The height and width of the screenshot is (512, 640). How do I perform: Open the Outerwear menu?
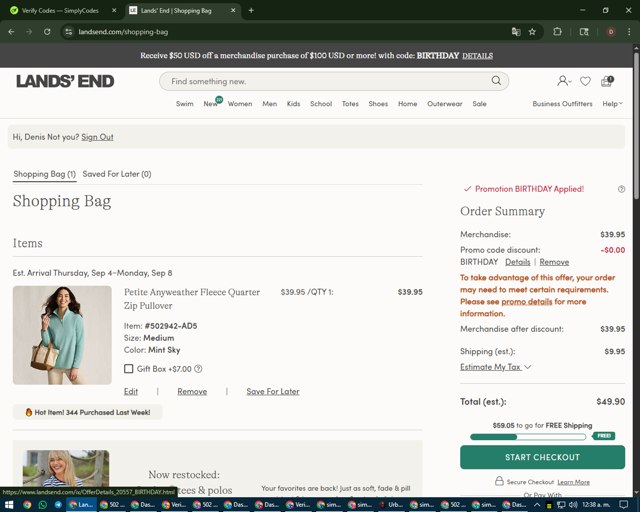pos(444,104)
